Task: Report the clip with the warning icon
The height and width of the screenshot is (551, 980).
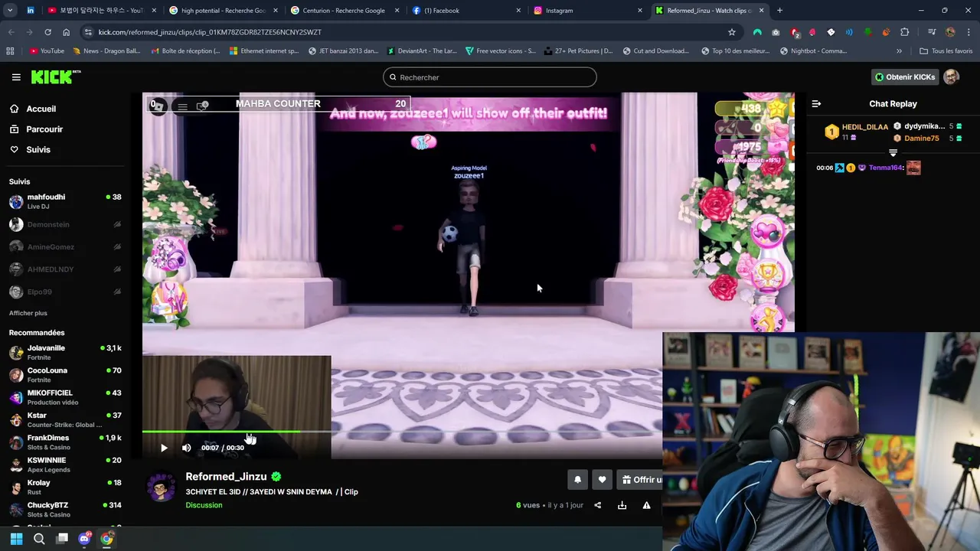Action: 646,505
